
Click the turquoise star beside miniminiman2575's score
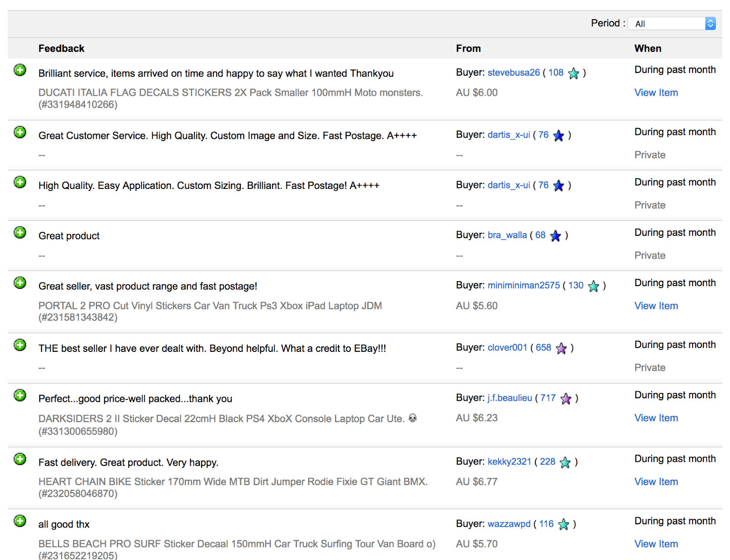pyautogui.click(x=594, y=286)
